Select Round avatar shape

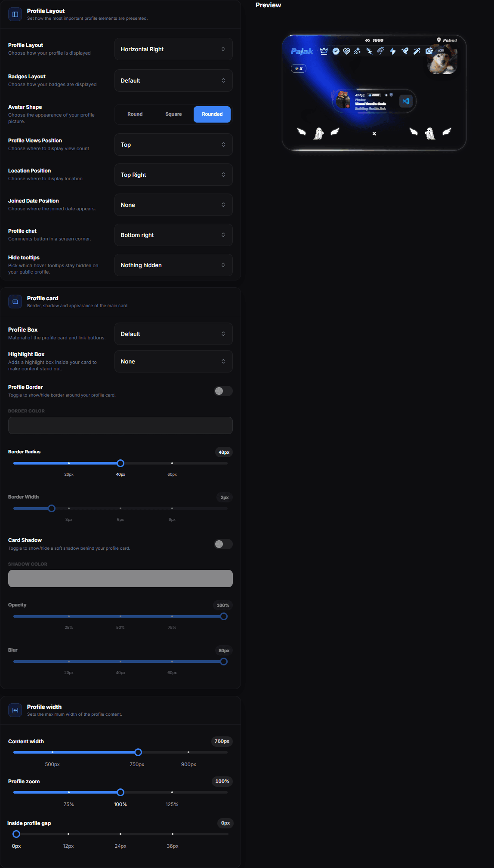[x=135, y=114]
